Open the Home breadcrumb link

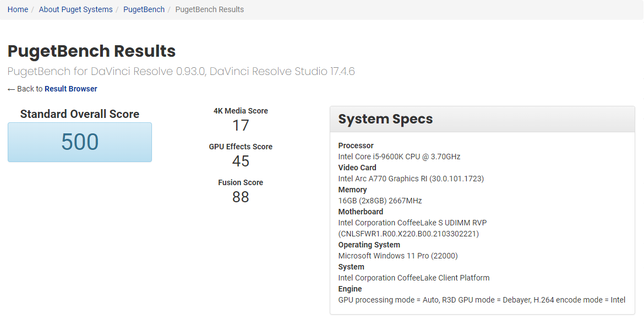tap(18, 9)
